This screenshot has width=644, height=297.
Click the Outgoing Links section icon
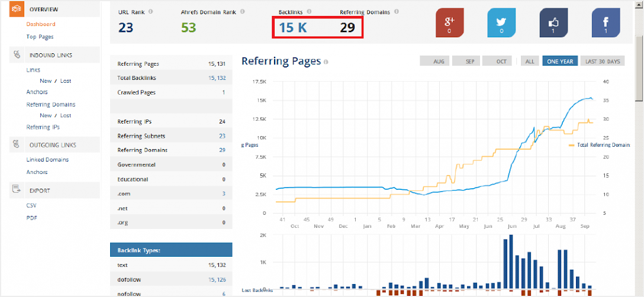(x=17, y=145)
